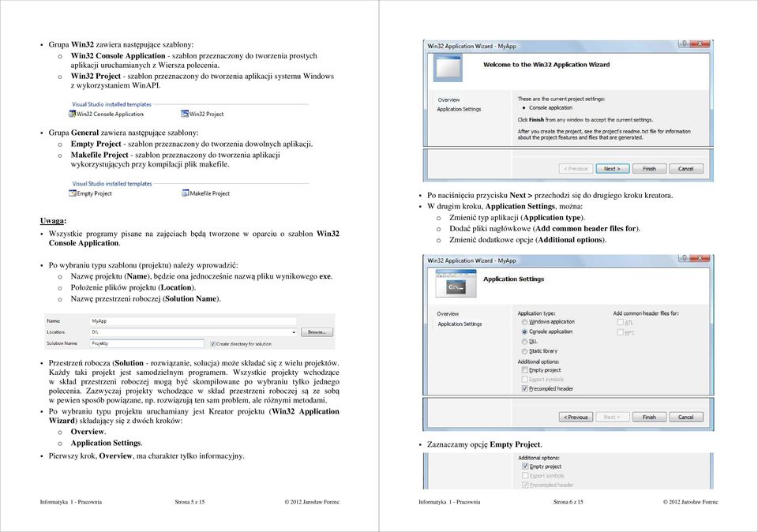This screenshot has height=532, width=758.
Task: Click the Empty Project template icon
Action: click(x=73, y=193)
